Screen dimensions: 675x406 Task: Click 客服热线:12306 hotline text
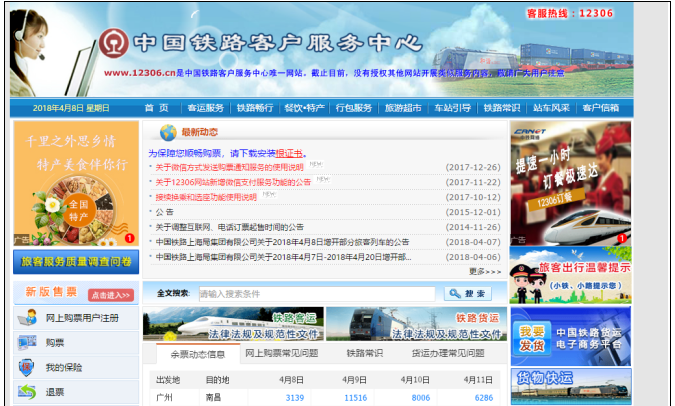point(570,13)
